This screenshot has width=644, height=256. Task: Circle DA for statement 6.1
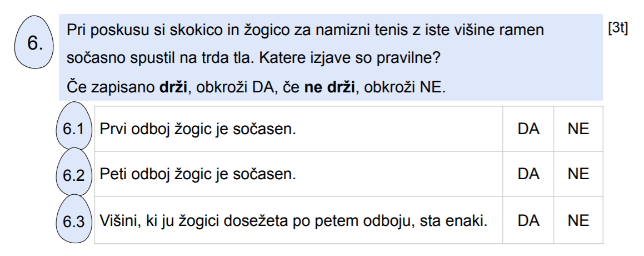tap(528, 129)
